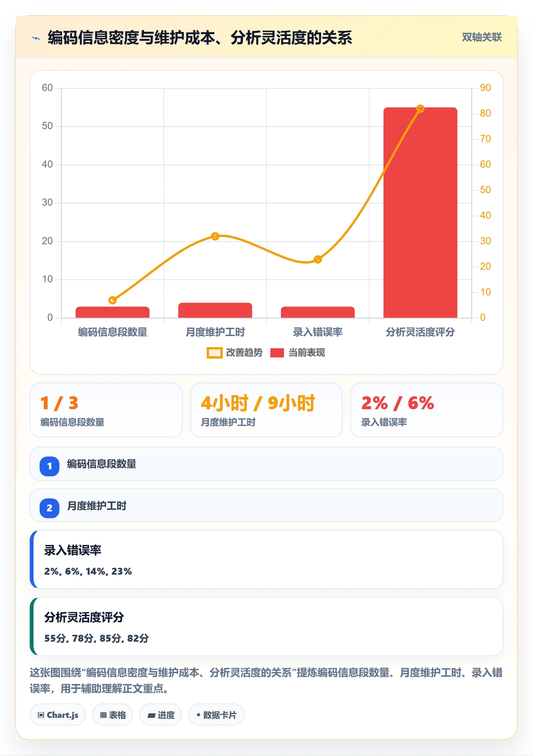Click the 录入错误率 card heading above percentages

(73, 550)
